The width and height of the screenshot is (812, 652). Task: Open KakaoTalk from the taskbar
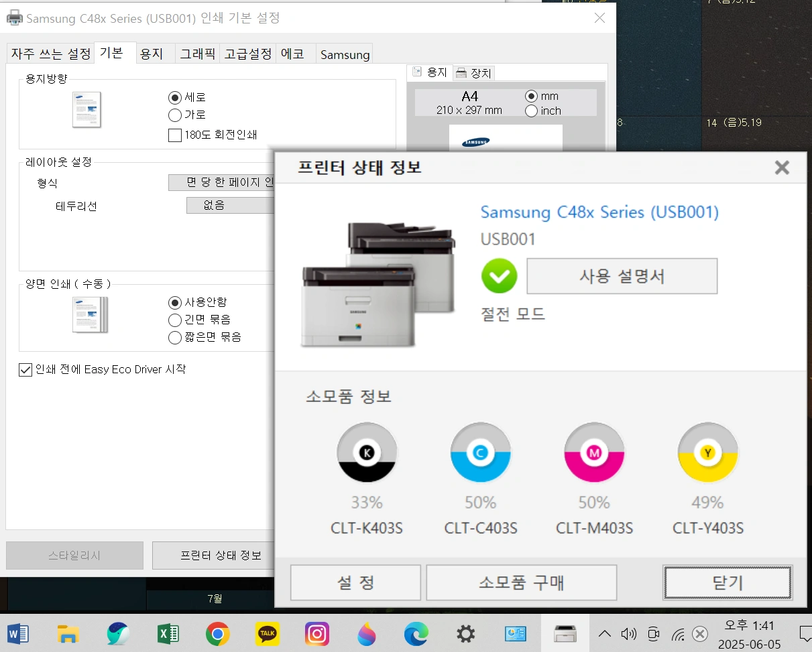268,633
